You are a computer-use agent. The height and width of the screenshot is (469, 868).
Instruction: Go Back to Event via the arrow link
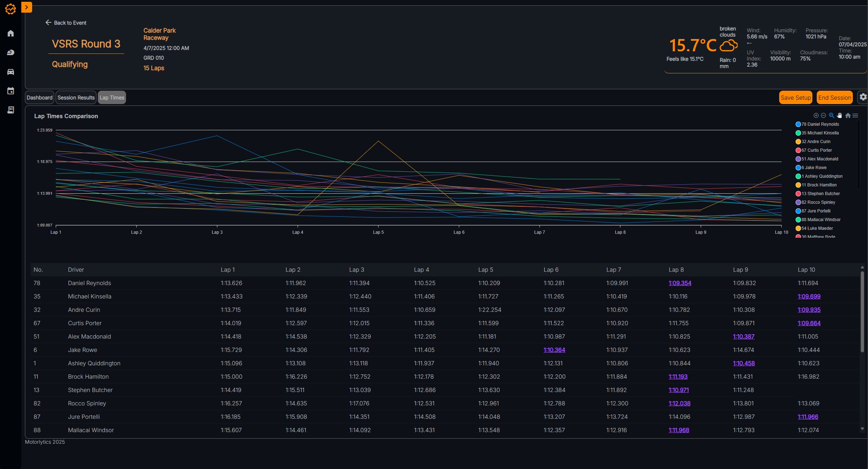66,22
